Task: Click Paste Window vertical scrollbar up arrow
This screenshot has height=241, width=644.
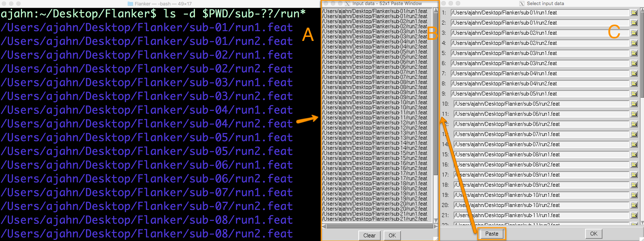Action: pos(435,10)
